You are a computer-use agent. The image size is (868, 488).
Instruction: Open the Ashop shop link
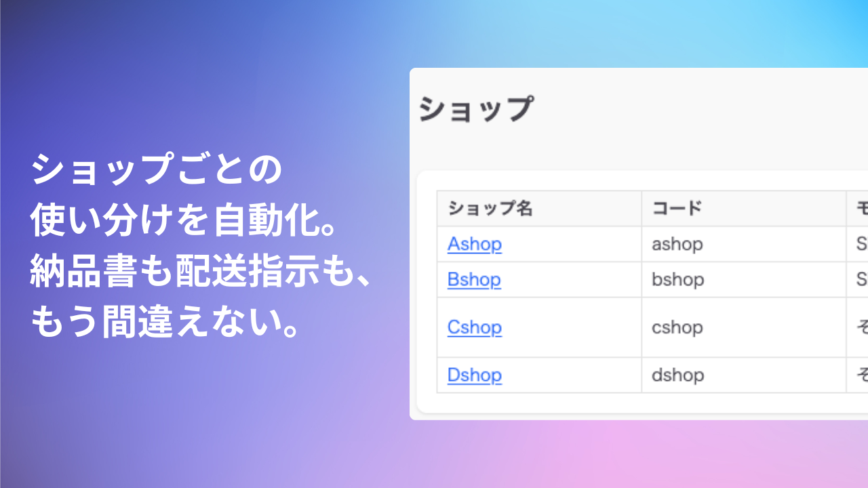point(475,244)
